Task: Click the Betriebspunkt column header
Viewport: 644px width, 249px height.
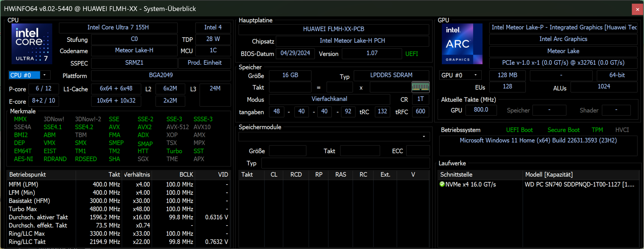Action: [x=28, y=175]
